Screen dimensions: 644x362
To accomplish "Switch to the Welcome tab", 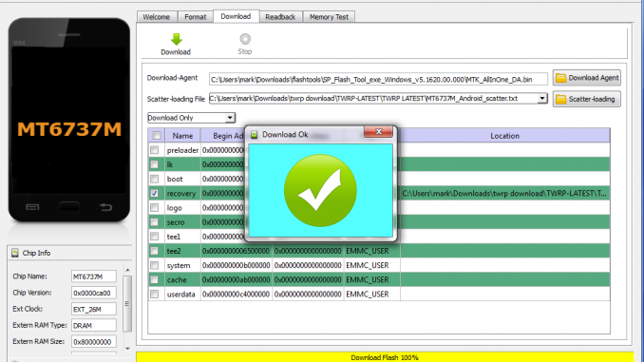I will coord(157,17).
